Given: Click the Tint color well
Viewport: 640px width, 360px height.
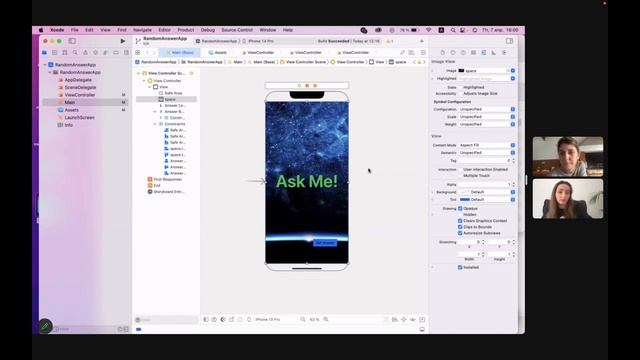Looking at the screenshot, I should pyautogui.click(x=464, y=200).
